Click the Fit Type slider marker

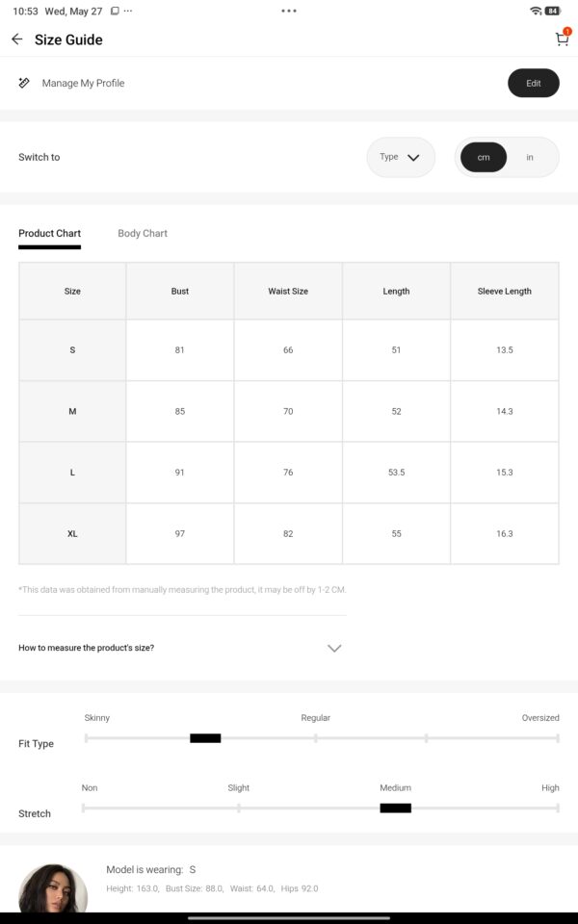205,738
